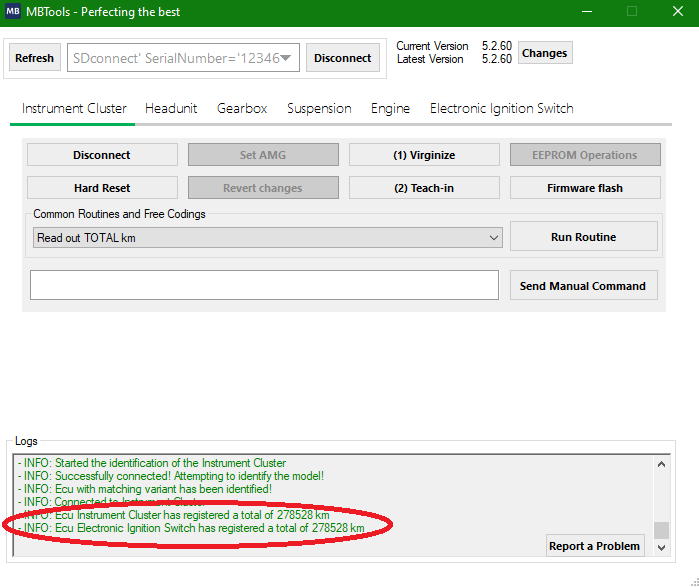Open Electronic Ignition Switch tab

pos(501,108)
